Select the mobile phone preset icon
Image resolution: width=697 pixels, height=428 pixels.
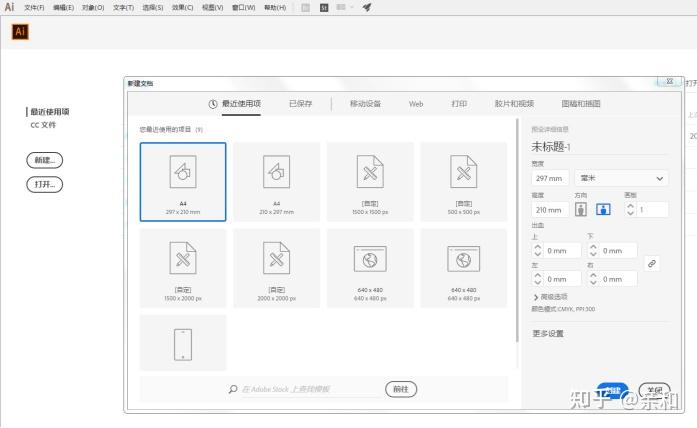click(x=183, y=344)
